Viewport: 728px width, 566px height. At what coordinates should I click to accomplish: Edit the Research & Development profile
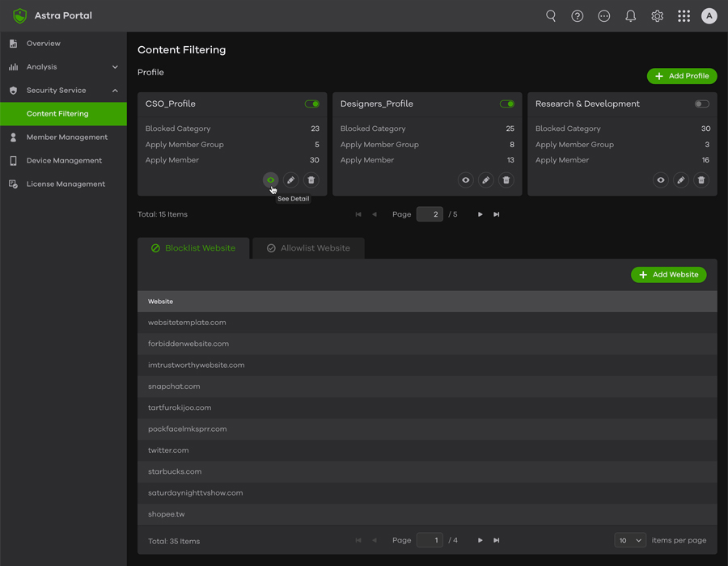681,180
